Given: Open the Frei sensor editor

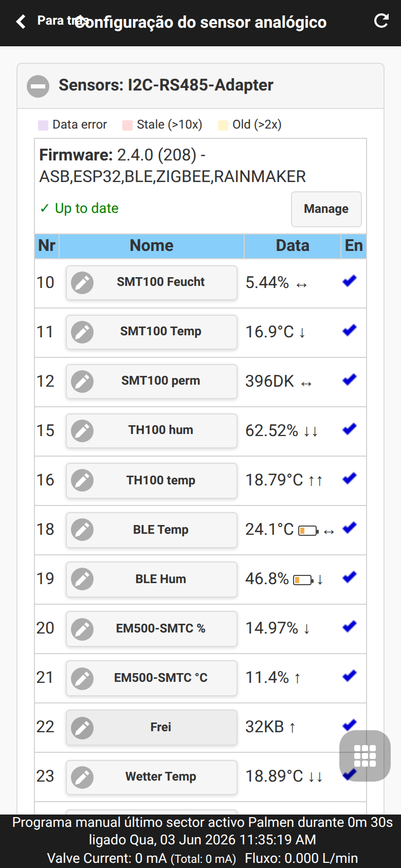Looking at the screenshot, I should coord(151,727).
